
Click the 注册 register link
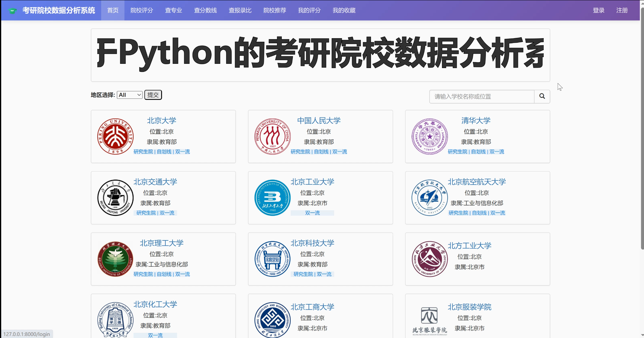622,10
